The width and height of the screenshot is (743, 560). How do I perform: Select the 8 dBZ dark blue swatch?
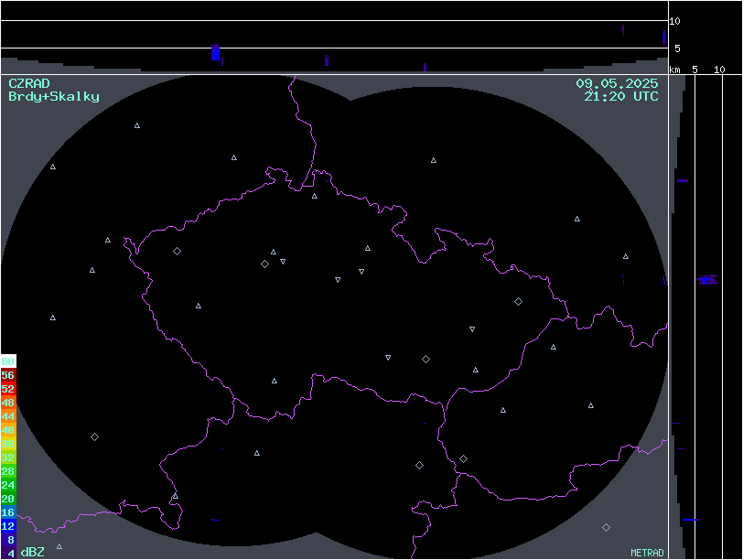[x=8, y=540]
